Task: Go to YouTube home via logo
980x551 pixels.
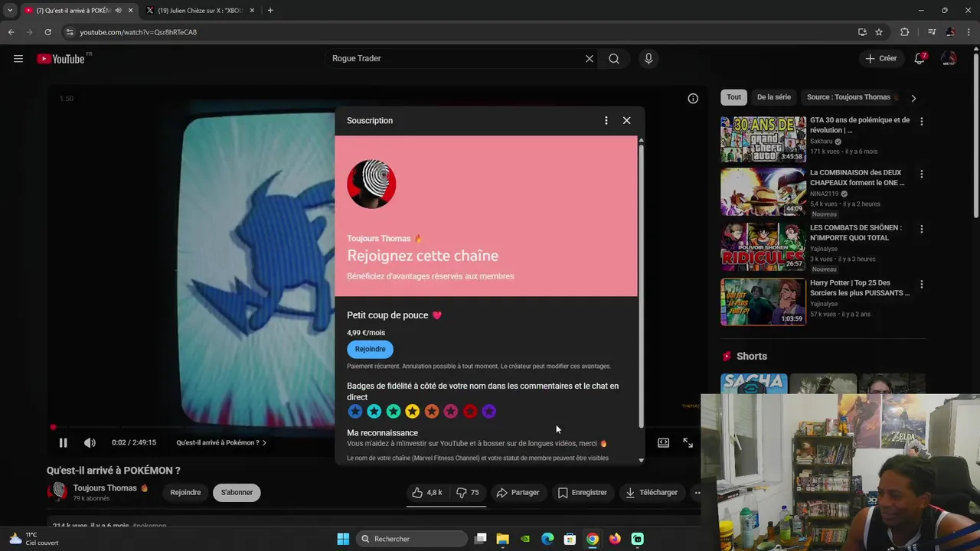Action: 61,59
